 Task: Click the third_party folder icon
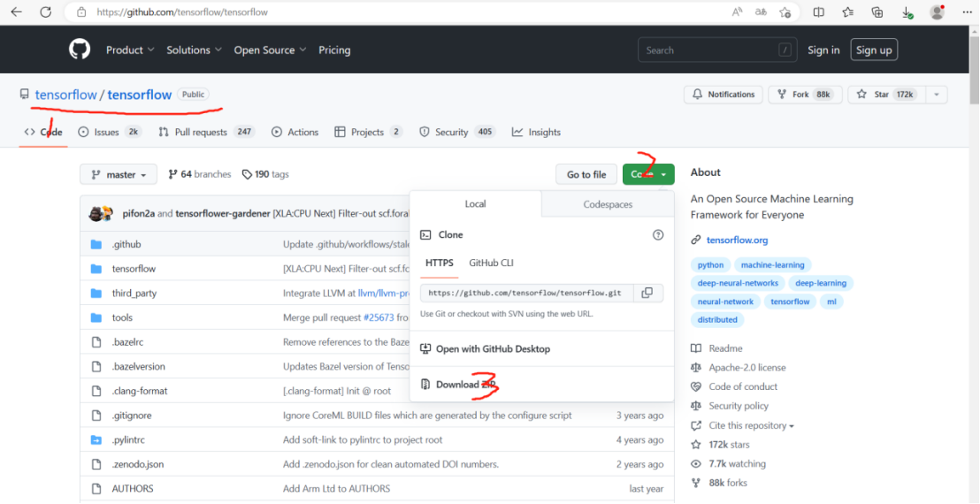(x=96, y=293)
